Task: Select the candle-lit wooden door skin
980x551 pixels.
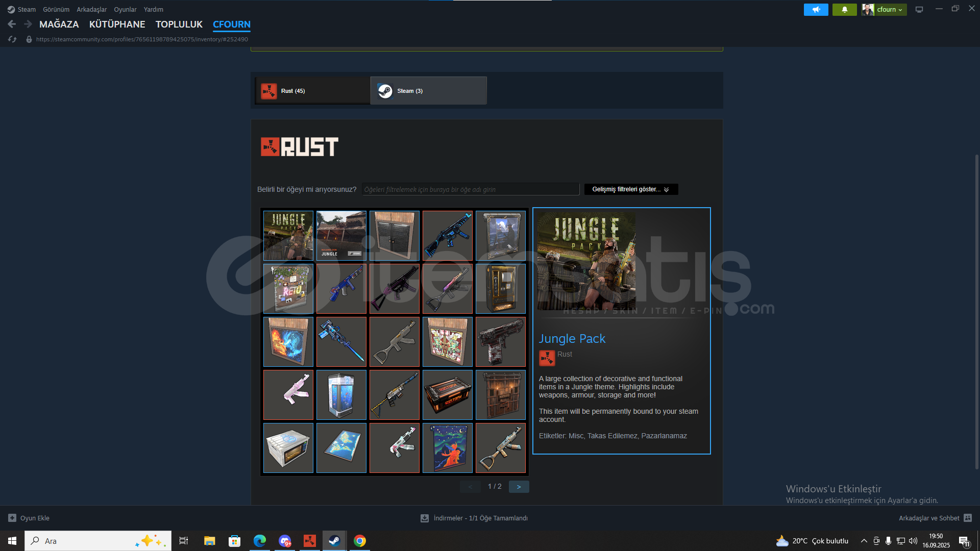Action: click(501, 395)
